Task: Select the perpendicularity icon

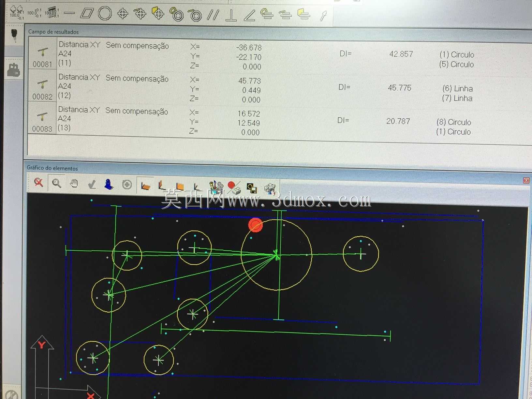Action: (231, 15)
